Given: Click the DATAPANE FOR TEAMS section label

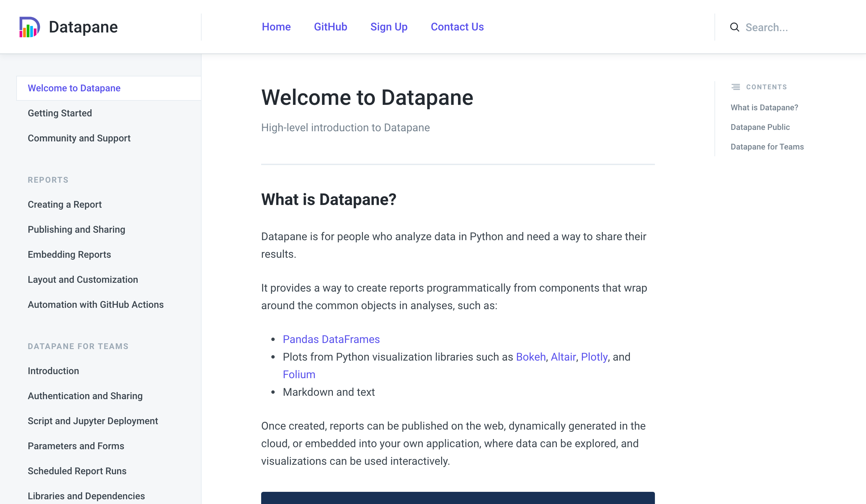Looking at the screenshot, I should pyautogui.click(x=78, y=346).
